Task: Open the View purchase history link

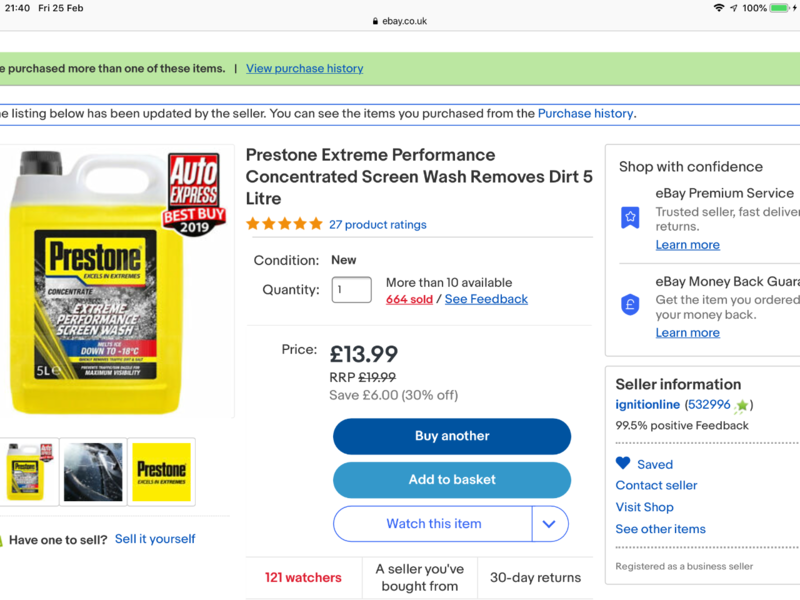Action: click(305, 68)
